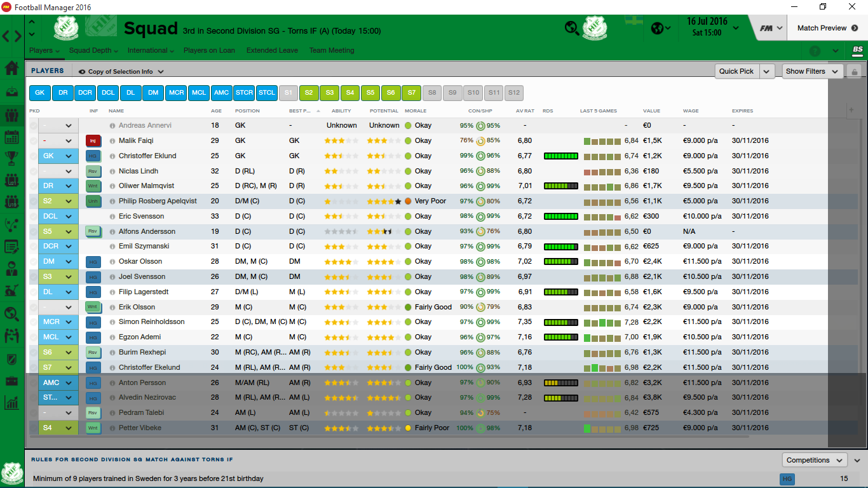Open the Competitions dropdown in rules panel

pyautogui.click(x=815, y=460)
